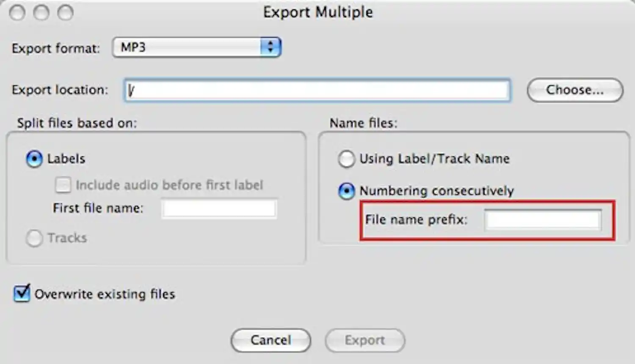Enable Include audio before first label
The height and width of the screenshot is (364, 635).
pyautogui.click(x=63, y=185)
